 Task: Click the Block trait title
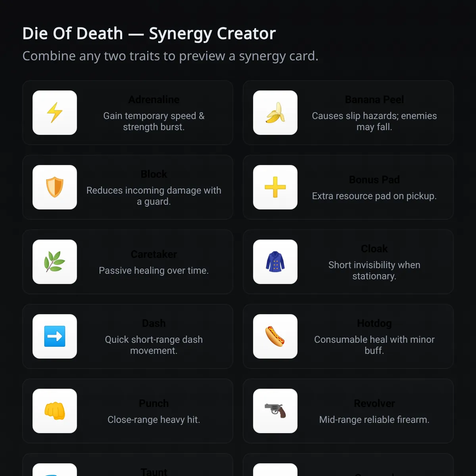coord(154,174)
